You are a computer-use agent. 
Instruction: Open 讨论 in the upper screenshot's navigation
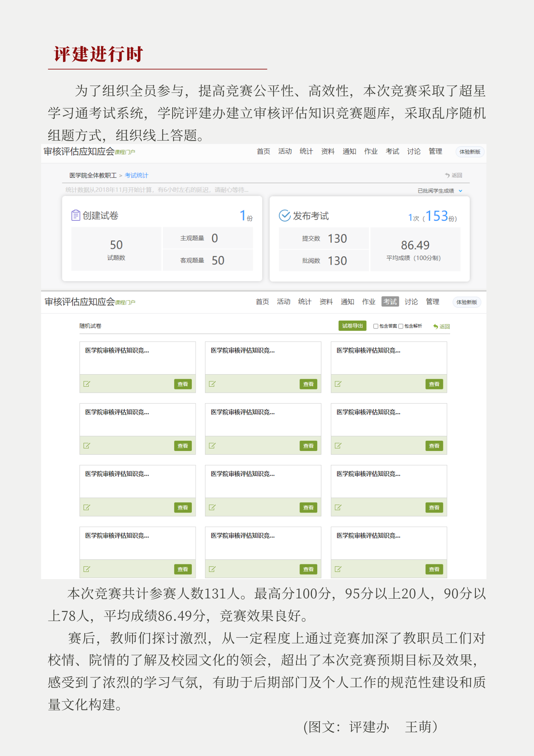pyautogui.click(x=414, y=152)
